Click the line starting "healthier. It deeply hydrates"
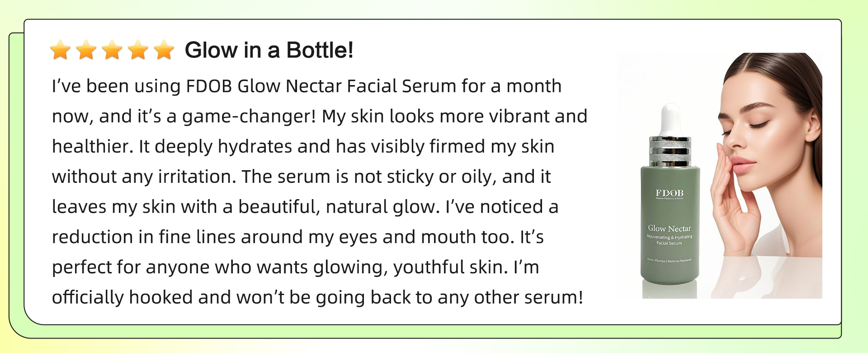868x353 pixels. (x=303, y=147)
